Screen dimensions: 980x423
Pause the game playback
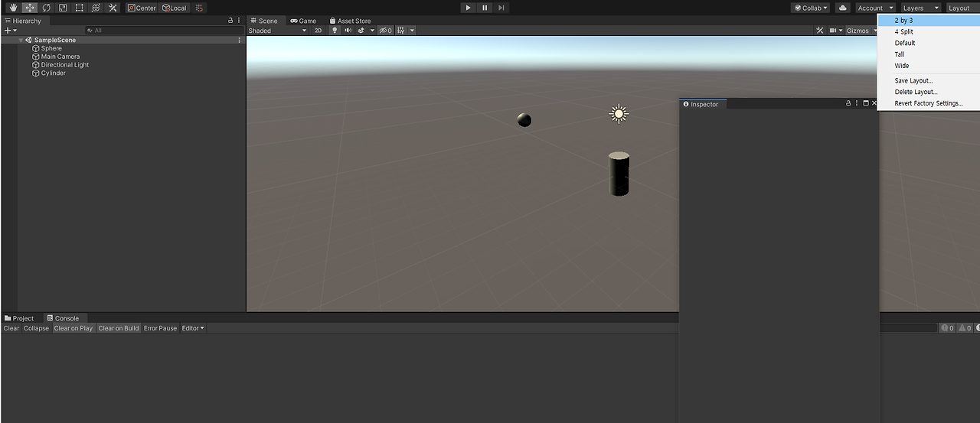click(485, 8)
